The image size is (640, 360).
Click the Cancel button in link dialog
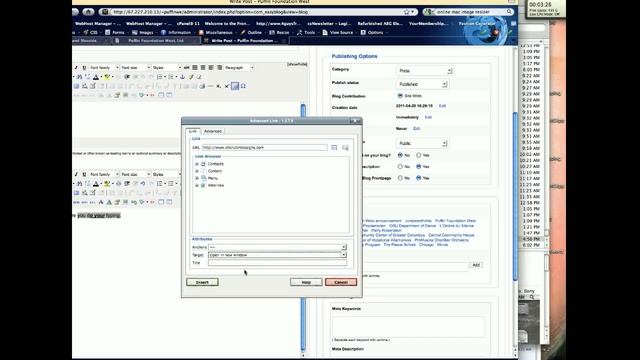click(x=341, y=282)
